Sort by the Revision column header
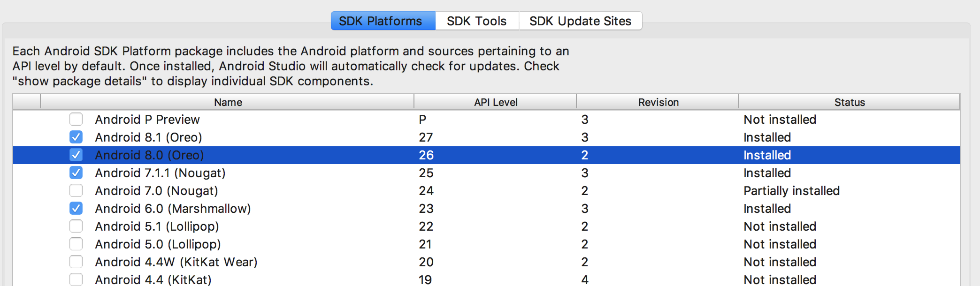This screenshot has height=286, width=980. (x=658, y=102)
